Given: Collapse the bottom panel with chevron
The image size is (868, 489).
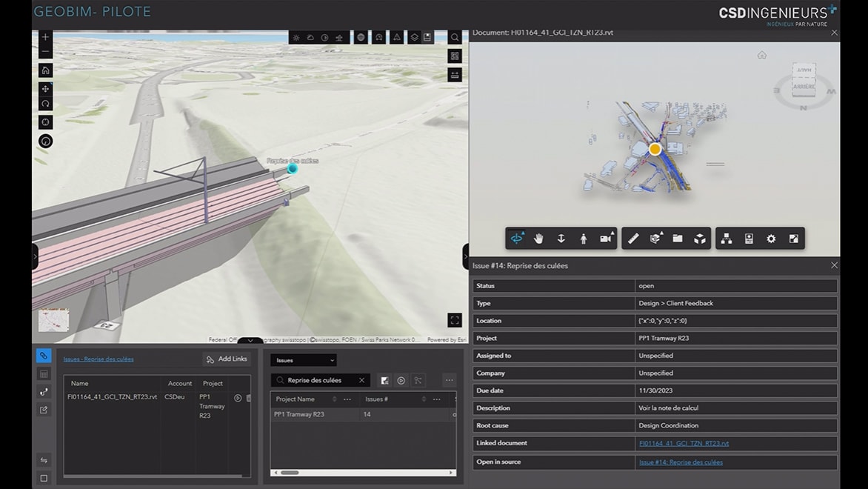Looking at the screenshot, I should [x=250, y=341].
